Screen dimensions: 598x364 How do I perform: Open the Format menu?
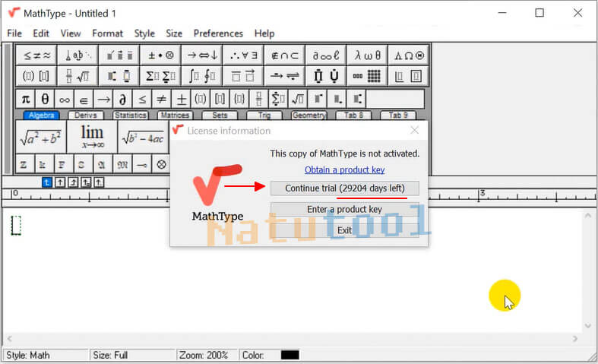pos(108,33)
